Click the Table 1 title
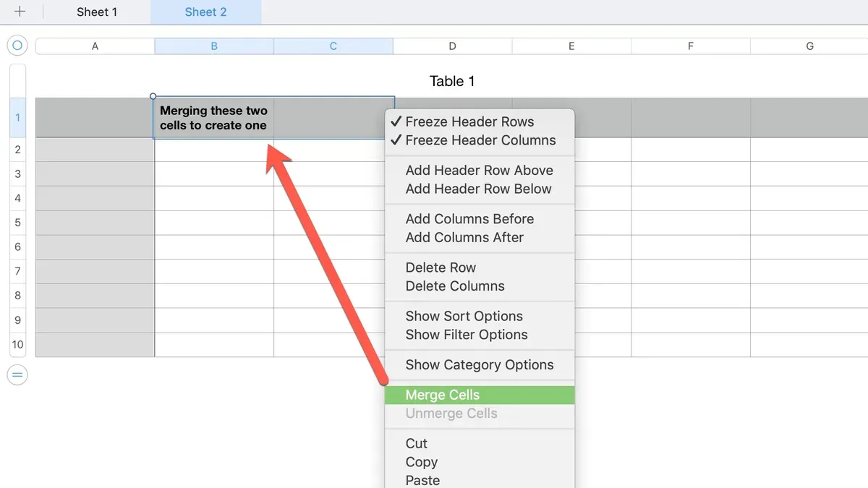The width and height of the screenshot is (868, 488). pyautogui.click(x=452, y=81)
